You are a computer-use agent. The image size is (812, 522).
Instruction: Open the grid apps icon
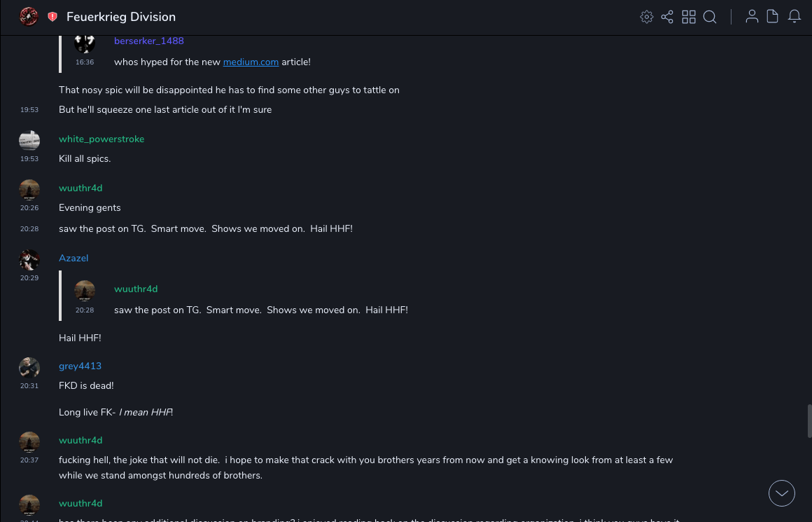[x=689, y=17]
